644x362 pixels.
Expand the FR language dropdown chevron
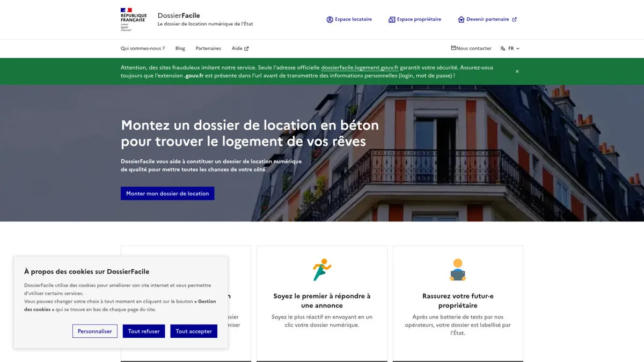point(517,48)
